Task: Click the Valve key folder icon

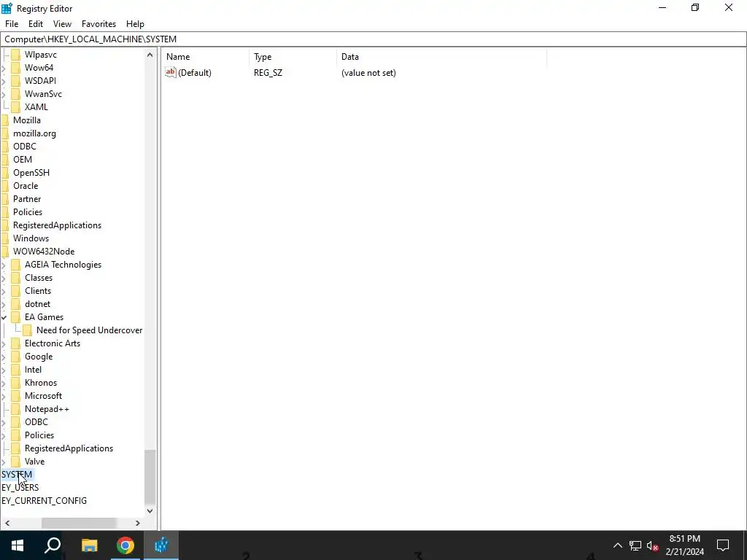Action: click(x=16, y=462)
